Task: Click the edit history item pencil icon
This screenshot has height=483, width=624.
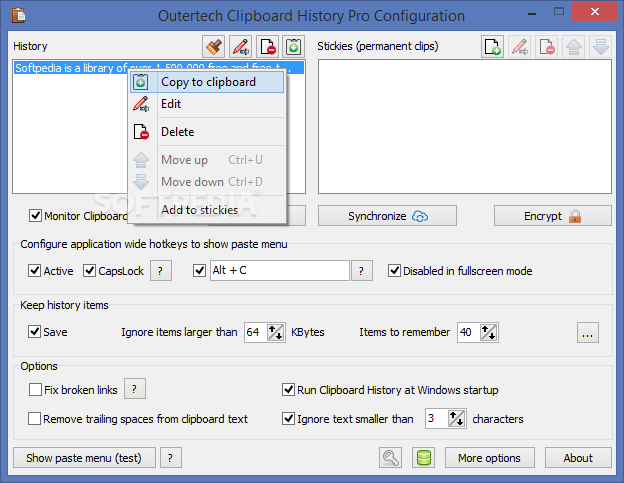Action: 240,47
